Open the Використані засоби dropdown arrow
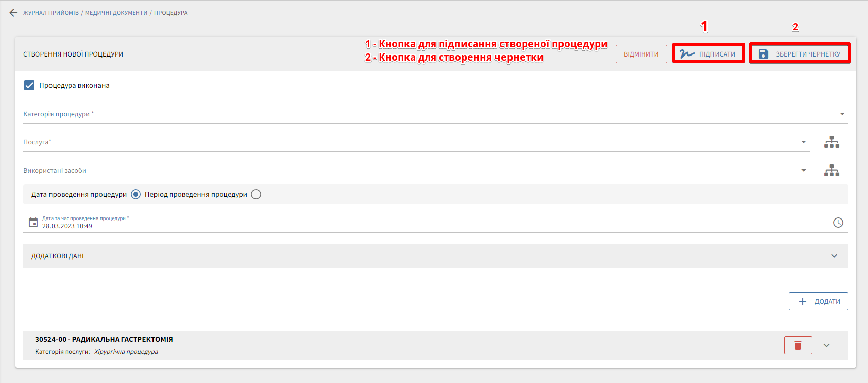The image size is (868, 383). point(803,171)
